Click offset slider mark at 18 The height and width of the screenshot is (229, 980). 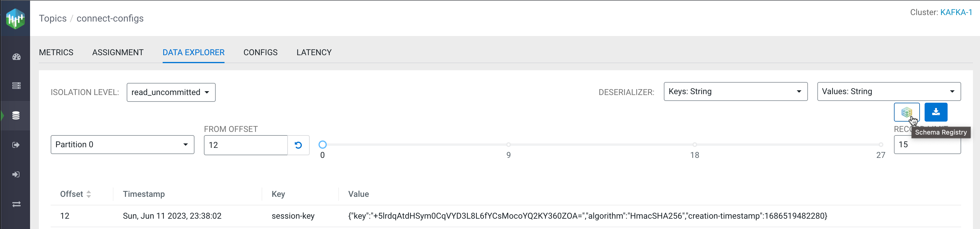click(694, 145)
